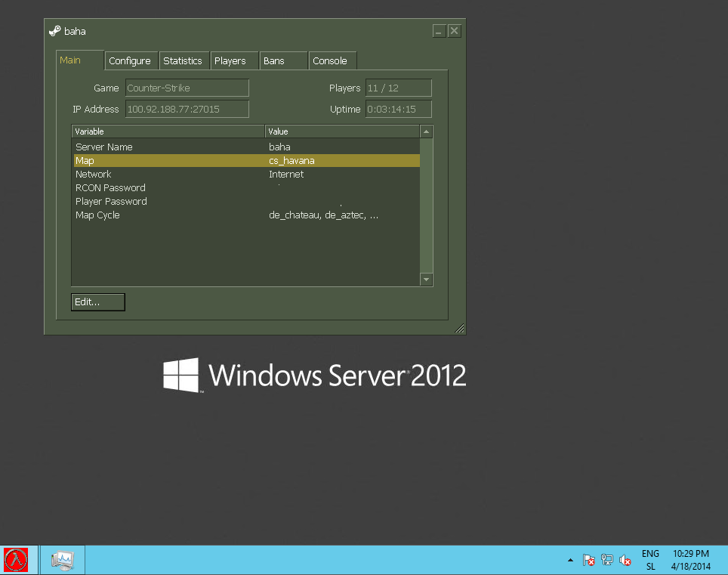Click the Uptime field
This screenshot has height=575, width=728.
(x=398, y=109)
